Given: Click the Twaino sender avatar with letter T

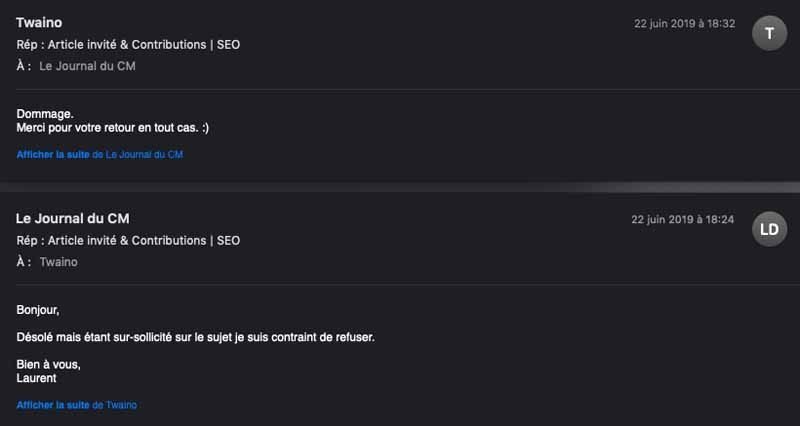Looking at the screenshot, I should (769, 33).
